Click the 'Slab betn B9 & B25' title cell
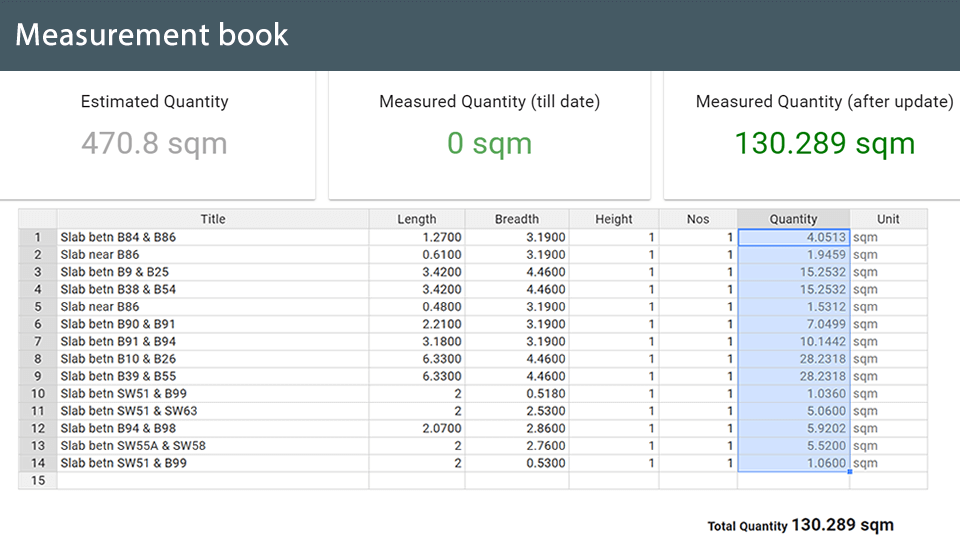Image resolution: width=960 pixels, height=540 pixels. [x=213, y=272]
